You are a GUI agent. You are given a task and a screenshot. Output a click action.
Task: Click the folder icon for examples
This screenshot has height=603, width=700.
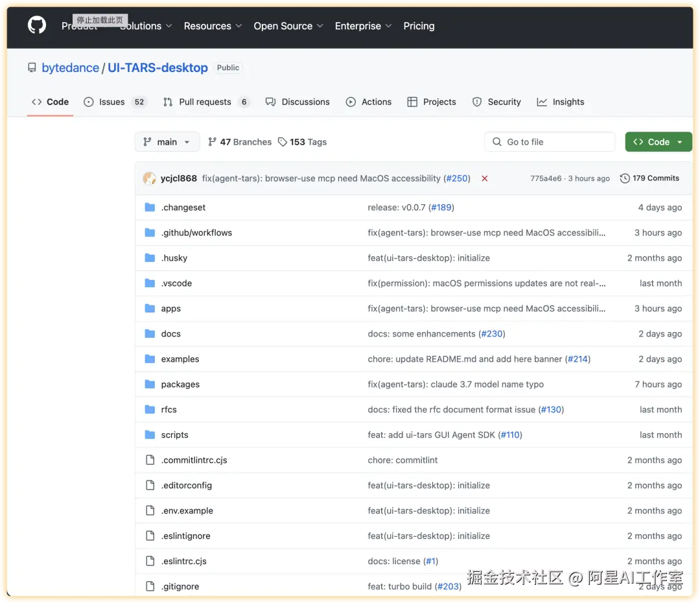pyautogui.click(x=150, y=359)
